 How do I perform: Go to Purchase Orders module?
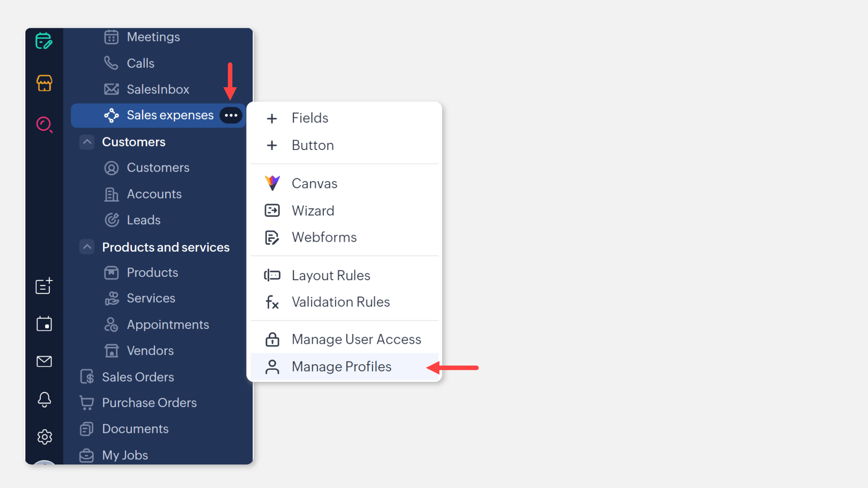pos(149,403)
